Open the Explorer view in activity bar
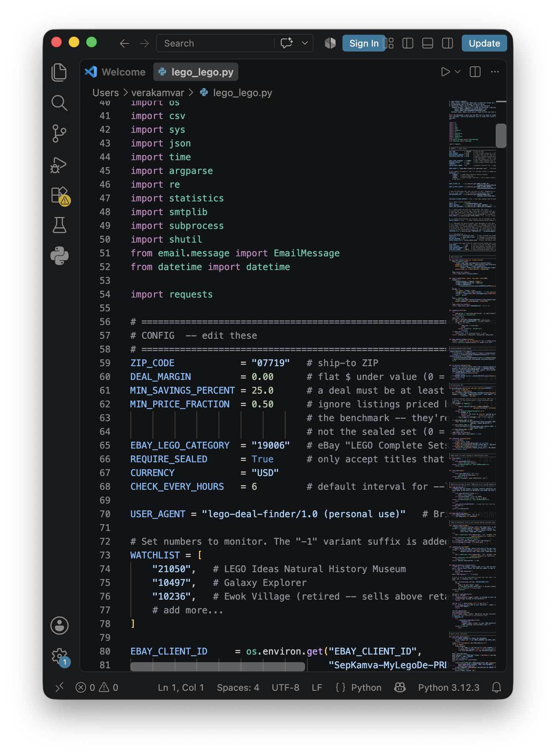Screen dimensions: 556x756 [59, 72]
